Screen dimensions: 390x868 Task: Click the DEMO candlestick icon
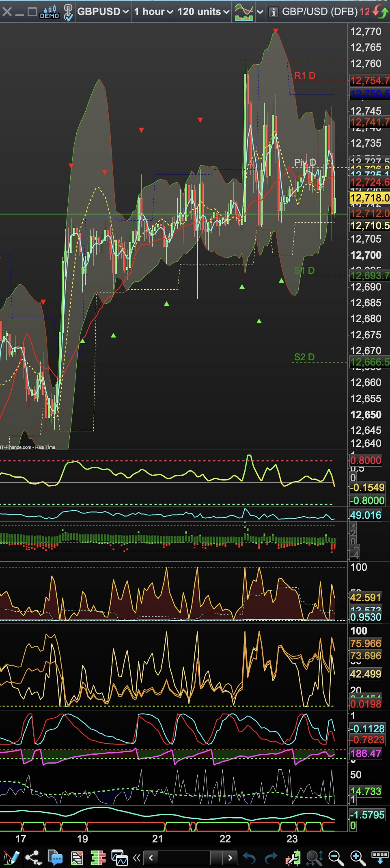tap(50, 12)
